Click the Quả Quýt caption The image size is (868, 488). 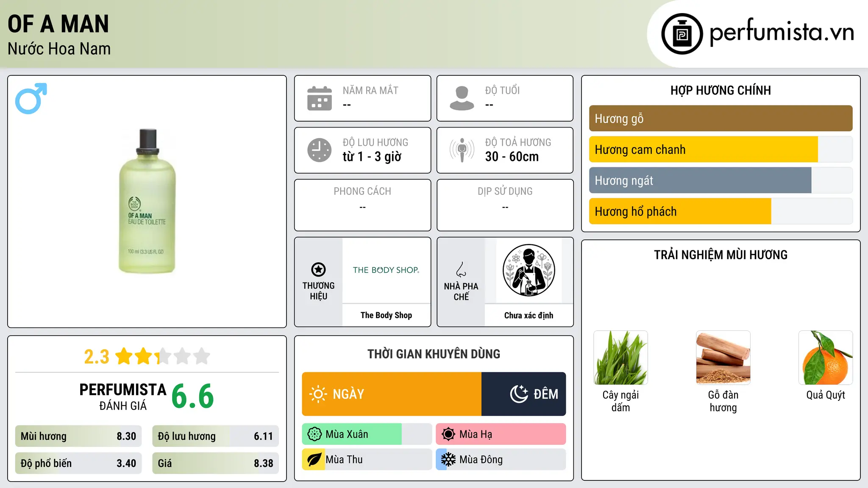pyautogui.click(x=826, y=395)
